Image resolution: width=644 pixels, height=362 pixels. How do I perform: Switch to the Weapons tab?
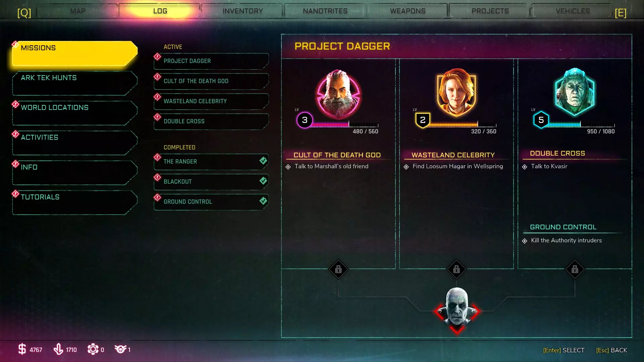click(408, 11)
